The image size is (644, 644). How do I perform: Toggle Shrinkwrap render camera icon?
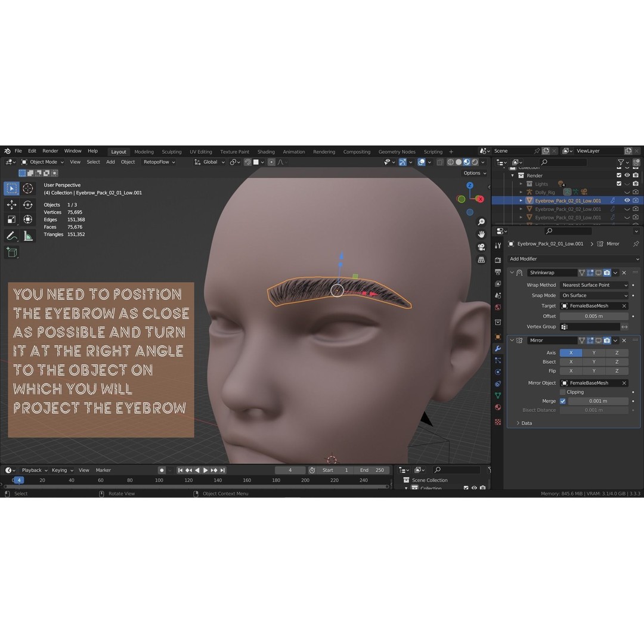pyautogui.click(x=607, y=273)
